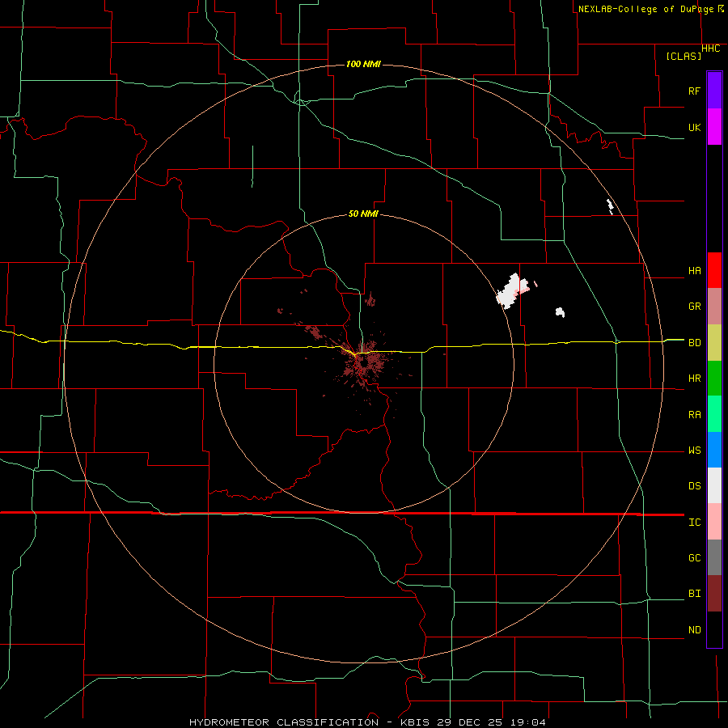Click the '100 NMI' range ring label
Image resolution: width=728 pixels, height=728 pixels.
pos(363,64)
